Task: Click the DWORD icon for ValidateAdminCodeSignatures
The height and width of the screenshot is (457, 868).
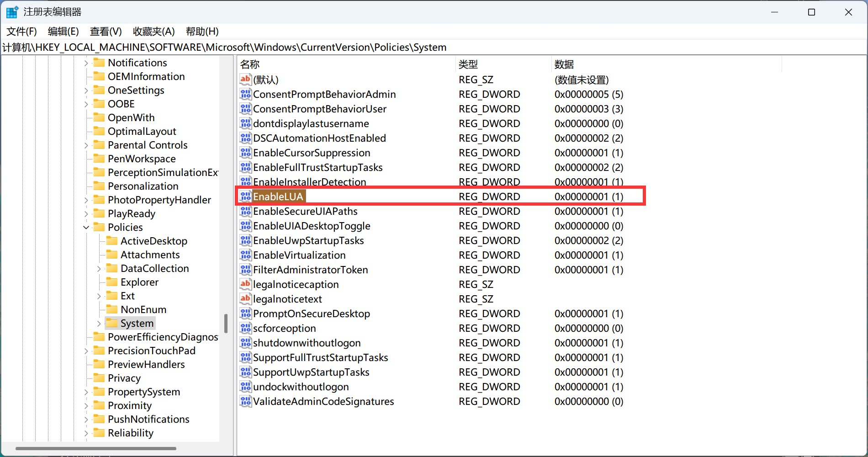Action: click(x=245, y=401)
